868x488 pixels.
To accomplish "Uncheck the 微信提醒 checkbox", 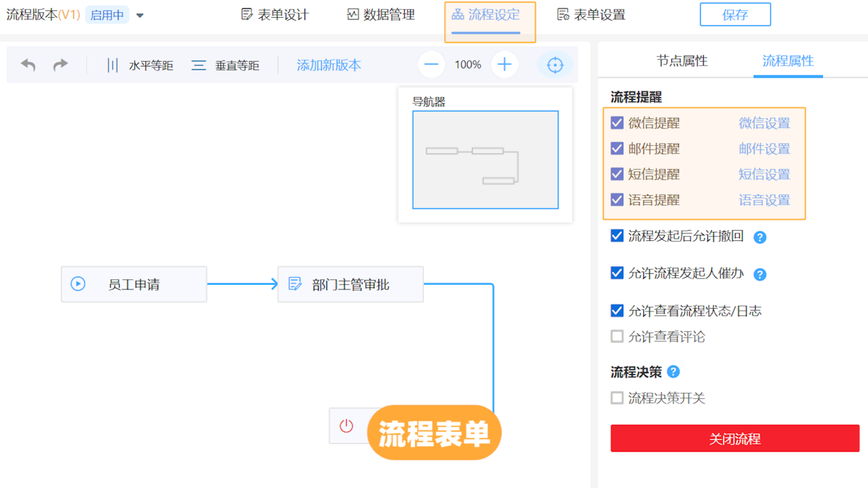I will [617, 123].
